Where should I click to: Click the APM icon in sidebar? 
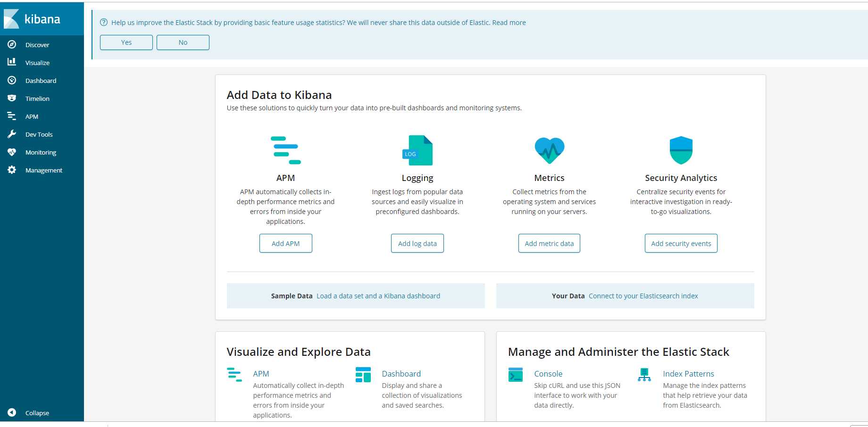(x=12, y=116)
